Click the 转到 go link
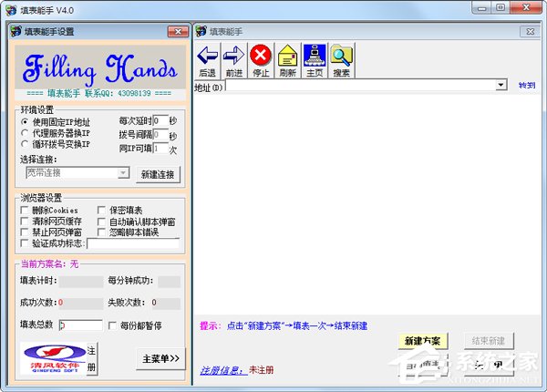 click(527, 85)
